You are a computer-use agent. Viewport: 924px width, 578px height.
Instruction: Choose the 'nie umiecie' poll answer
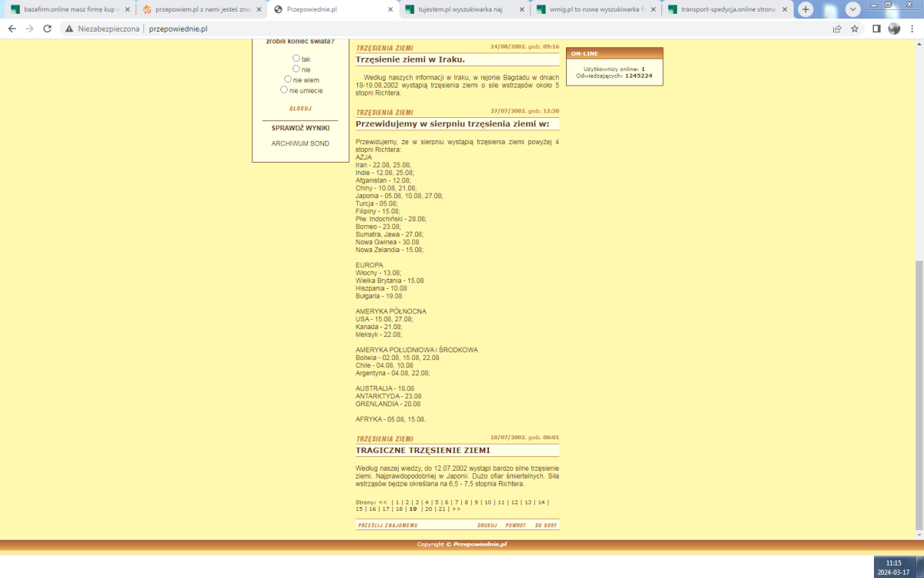(x=284, y=89)
